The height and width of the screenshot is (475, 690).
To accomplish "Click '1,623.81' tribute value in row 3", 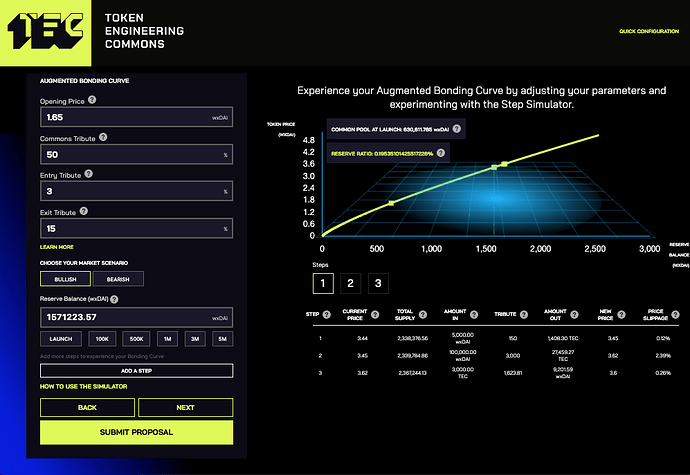I will pos(513,373).
